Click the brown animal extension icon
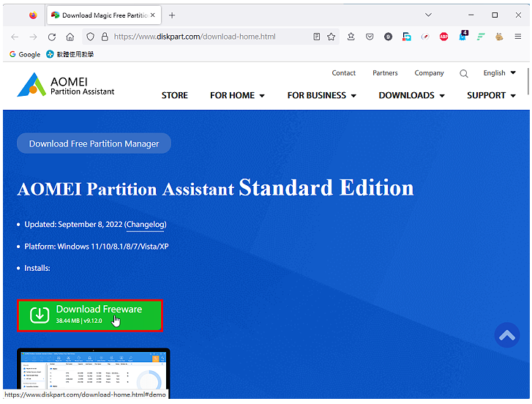 point(499,37)
